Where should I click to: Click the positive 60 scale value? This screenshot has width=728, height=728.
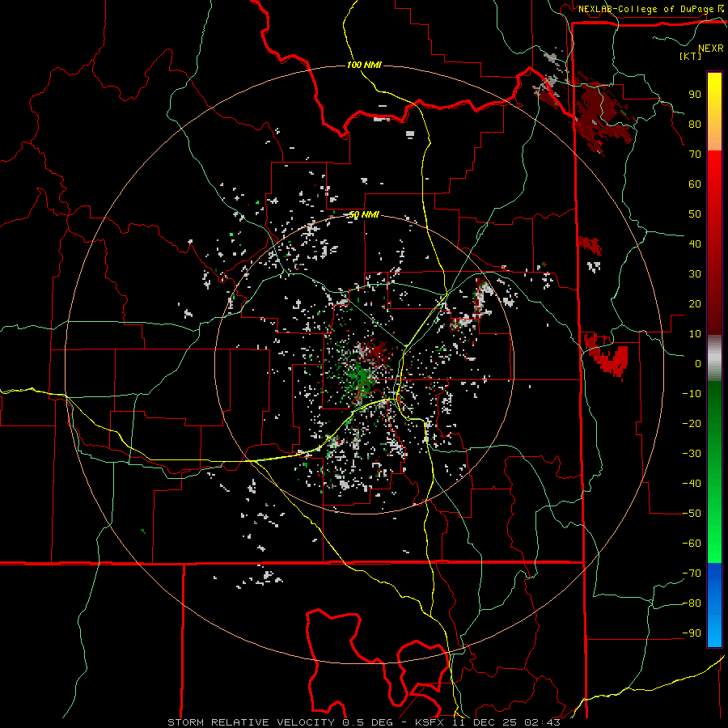click(x=695, y=184)
